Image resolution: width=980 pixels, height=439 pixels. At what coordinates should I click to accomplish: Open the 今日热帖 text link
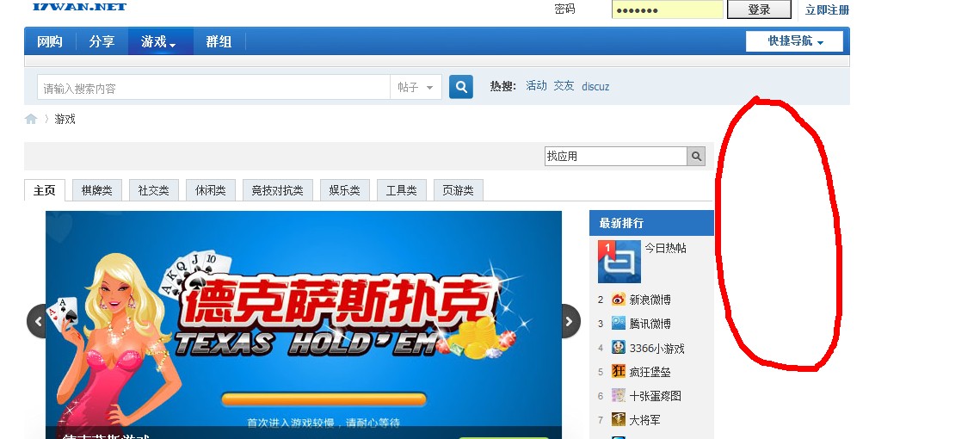pyautogui.click(x=666, y=248)
